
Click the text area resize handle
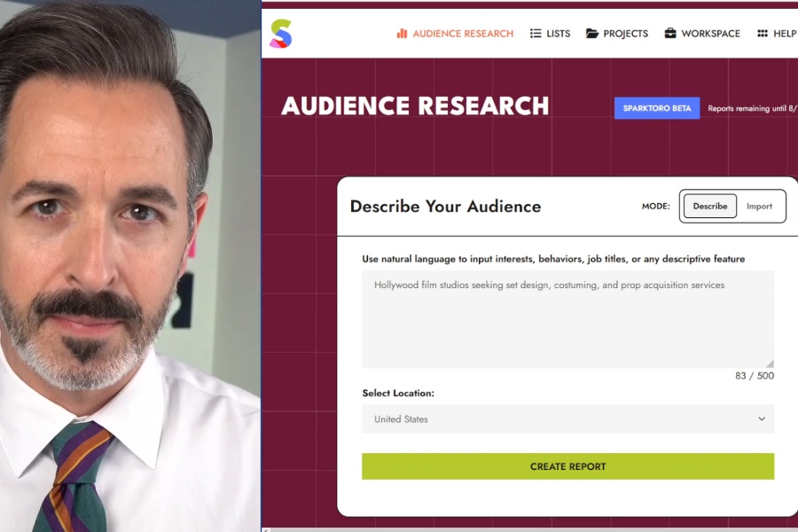click(x=770, y=364)
